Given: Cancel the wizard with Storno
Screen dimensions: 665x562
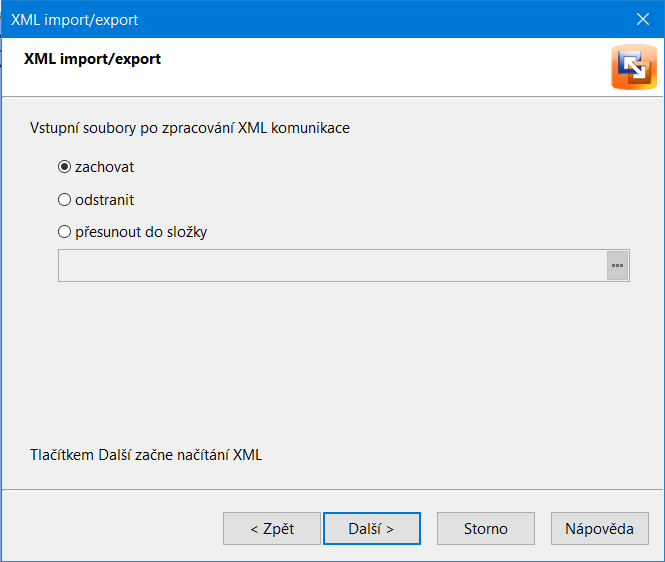Looking at the screenshot, I should point(486,528).
